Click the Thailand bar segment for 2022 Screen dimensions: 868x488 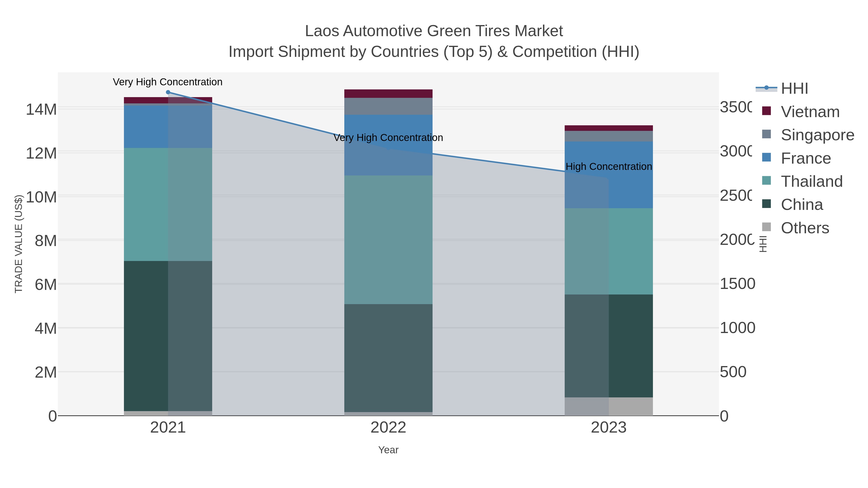388,240
